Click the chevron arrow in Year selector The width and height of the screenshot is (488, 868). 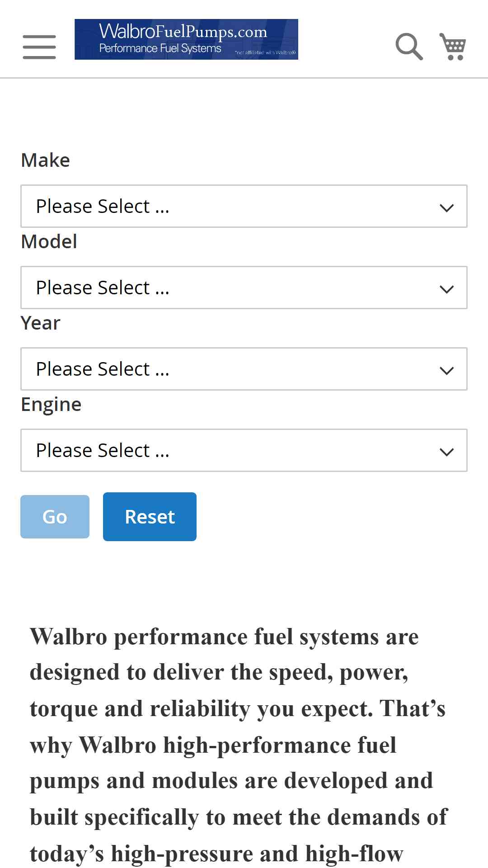(446, 370)
